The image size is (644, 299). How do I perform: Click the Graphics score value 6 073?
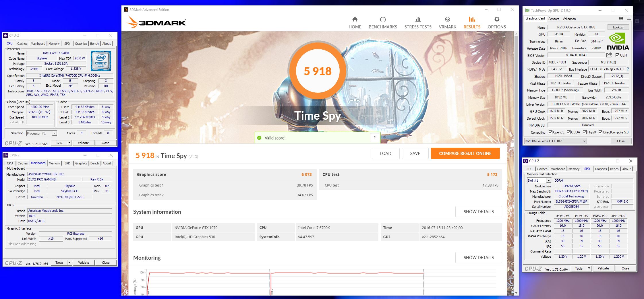306,174
